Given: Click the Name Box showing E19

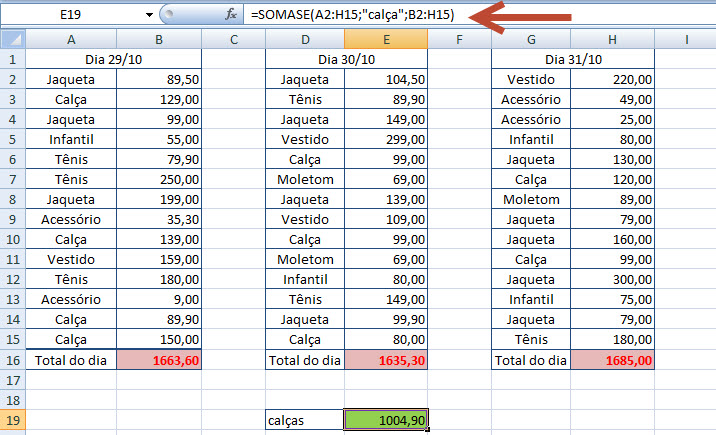Looking at the screenshot, I should coord(72,15).
